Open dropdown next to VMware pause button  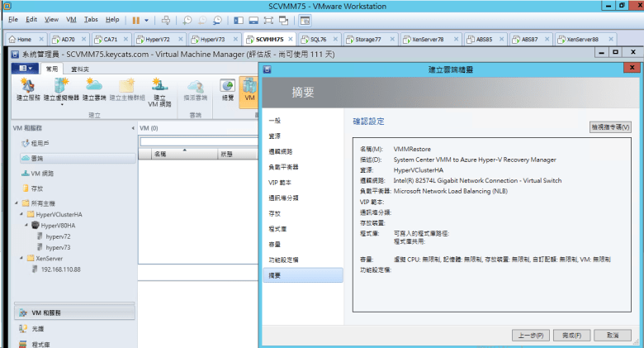147,19
